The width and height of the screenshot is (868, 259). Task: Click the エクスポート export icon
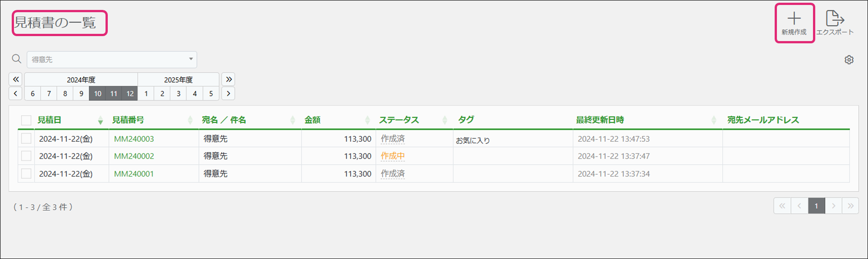835,18
